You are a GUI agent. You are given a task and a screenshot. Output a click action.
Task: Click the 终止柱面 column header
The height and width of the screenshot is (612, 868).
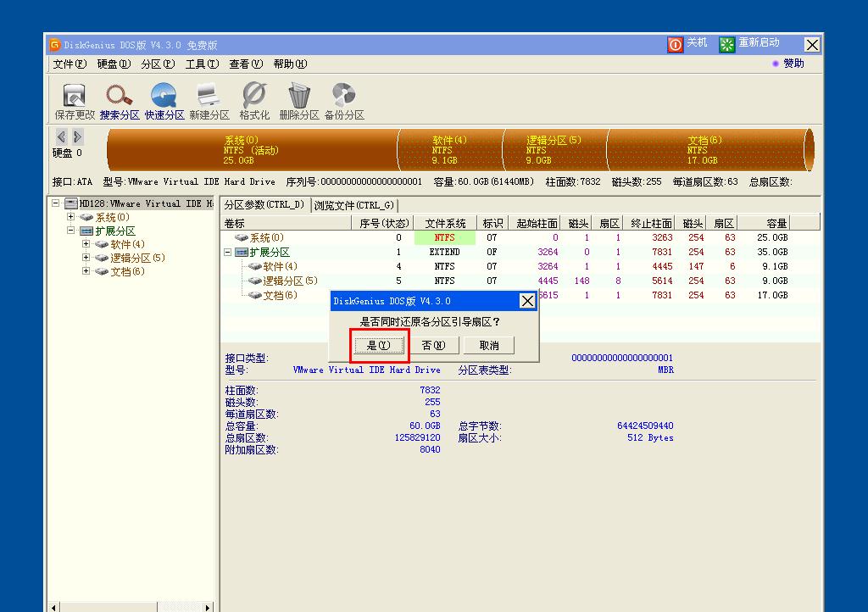coord(649,223)
